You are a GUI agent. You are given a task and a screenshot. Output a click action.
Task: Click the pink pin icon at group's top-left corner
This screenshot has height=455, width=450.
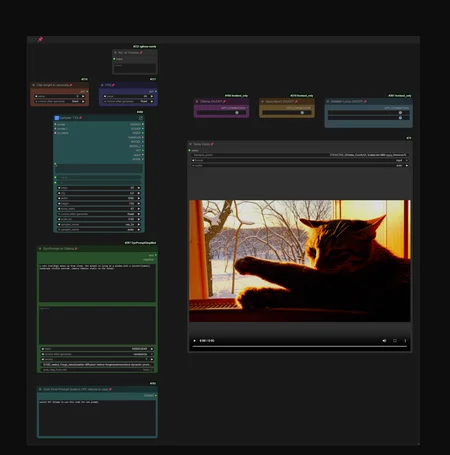tap(40, 39)
